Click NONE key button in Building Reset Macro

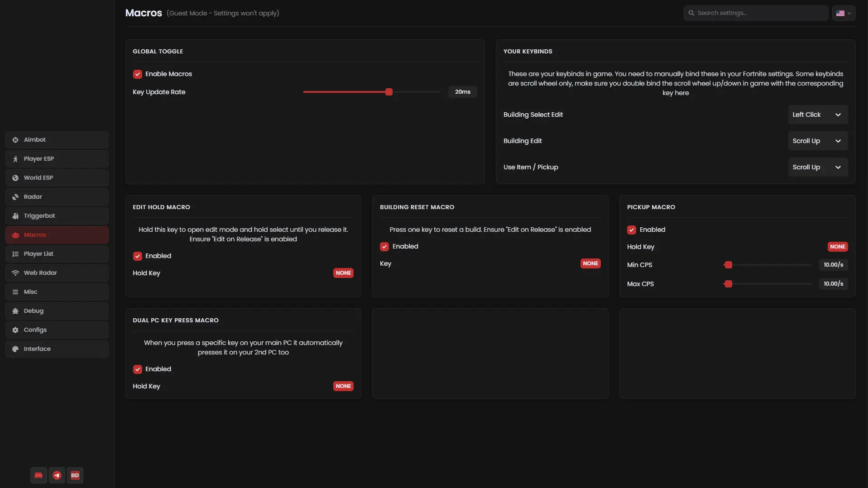click(x=590, y=263)
